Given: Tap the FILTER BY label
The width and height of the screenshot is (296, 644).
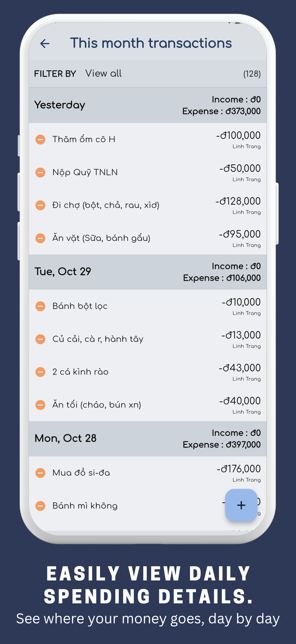Looking at the screenshot, I should pyautogui.click(x=55, y=74).
